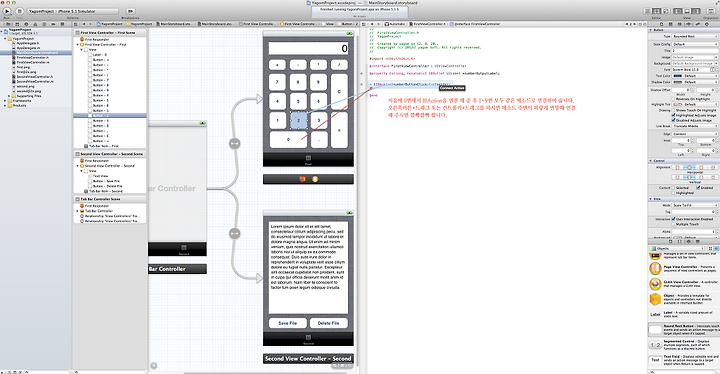This screenshot has height=374, width=720.
Task: Uncheck Disabled Adjusts Image
Action: (674, 120)
